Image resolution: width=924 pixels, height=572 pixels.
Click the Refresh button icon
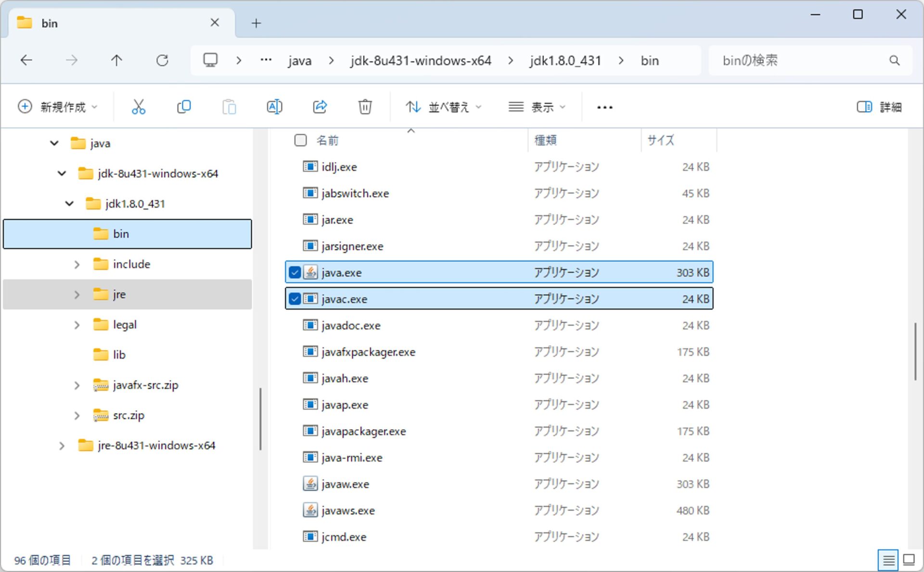click(x=162, y=61)
